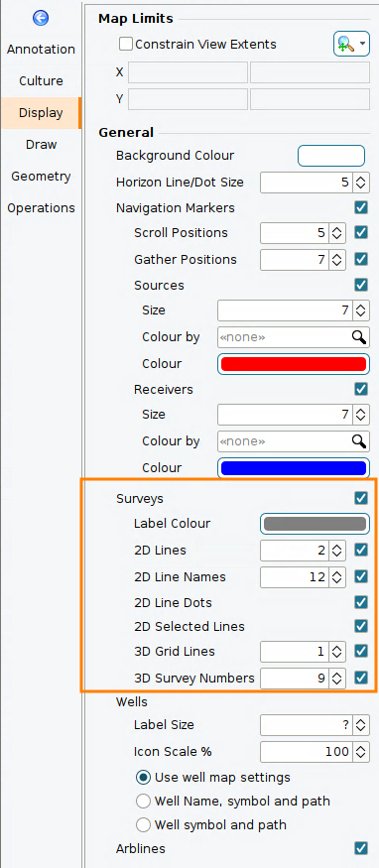Image resolution: width=379 pixels, height=868 pixels.
Task: Adjust Scroll Positions size stepper
Action: [x=336, y=232]
